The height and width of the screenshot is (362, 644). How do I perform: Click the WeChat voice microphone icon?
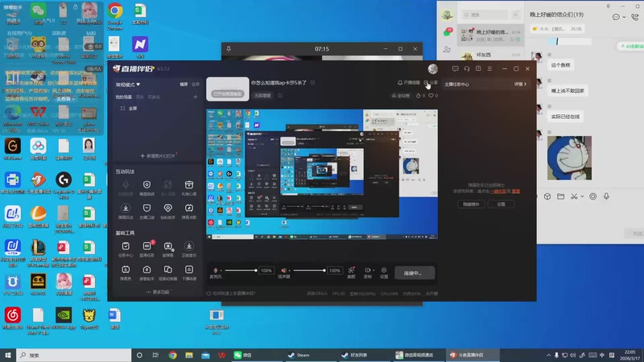(x=606, y=196)
